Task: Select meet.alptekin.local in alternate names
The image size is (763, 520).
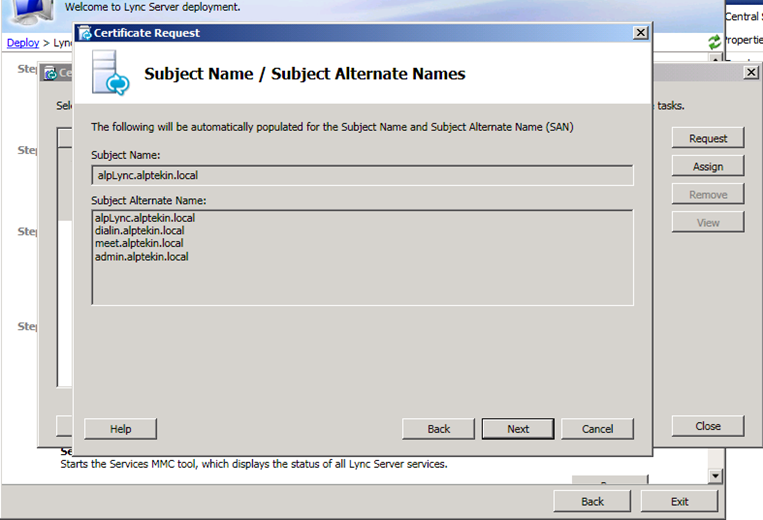Action: [x=139, y=243]
